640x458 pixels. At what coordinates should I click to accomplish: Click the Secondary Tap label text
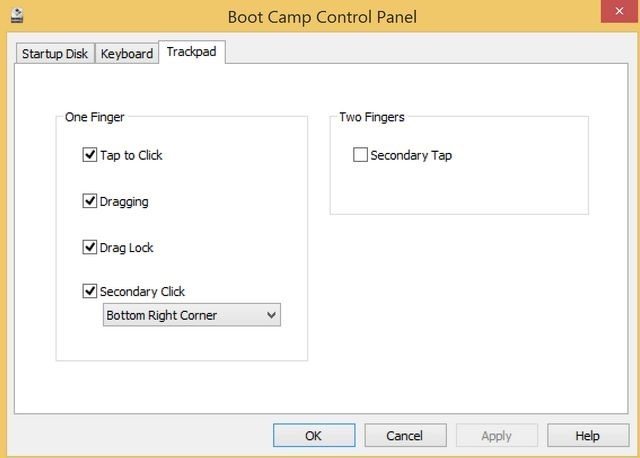[411, 155]
